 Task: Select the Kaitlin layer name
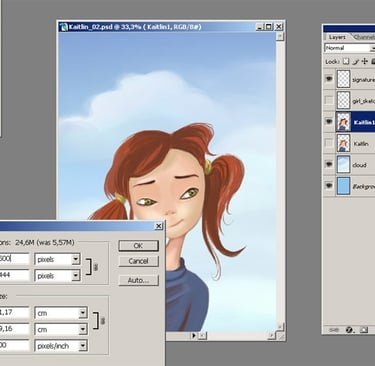click(361, 144)
